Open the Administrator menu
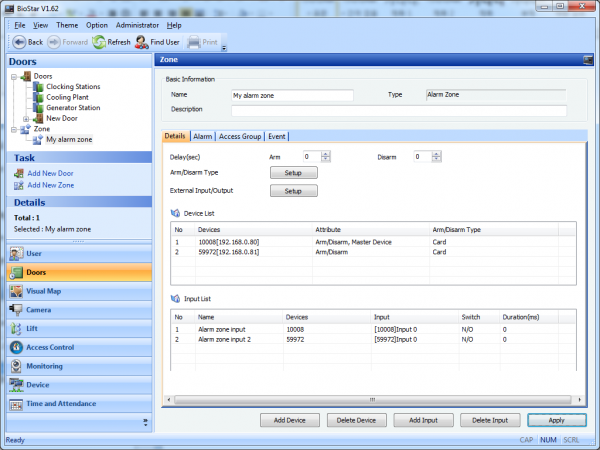Image resolution: width=600 pixels, height=450 pixels. 136,24
